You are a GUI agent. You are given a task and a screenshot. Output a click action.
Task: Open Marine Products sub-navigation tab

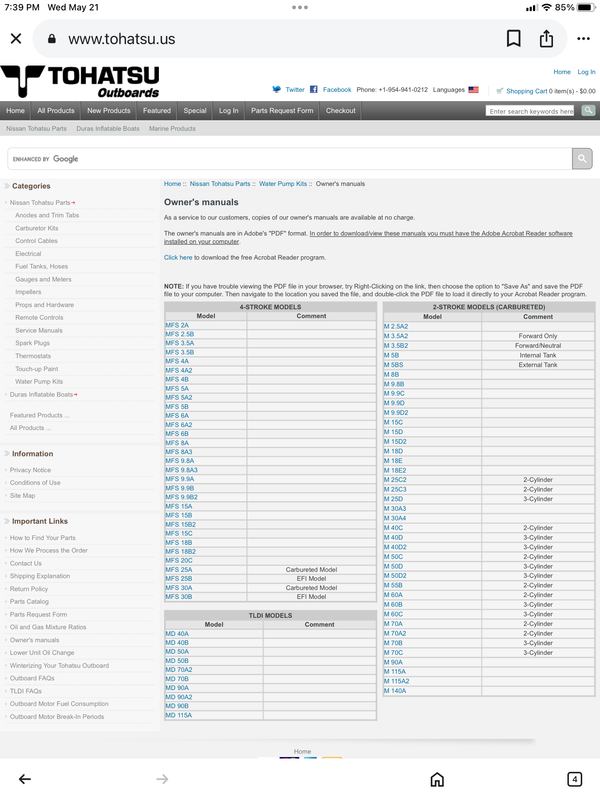[x=172, y=129]
